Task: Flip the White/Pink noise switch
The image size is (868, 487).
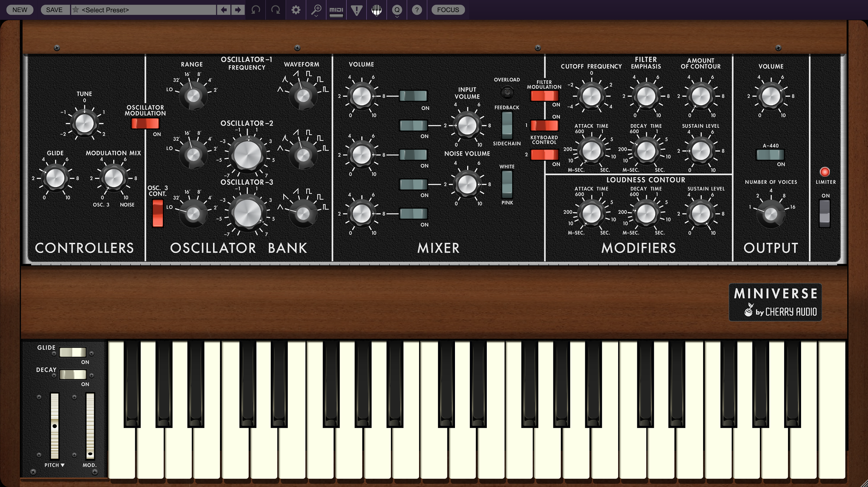Action: point(507,184)
